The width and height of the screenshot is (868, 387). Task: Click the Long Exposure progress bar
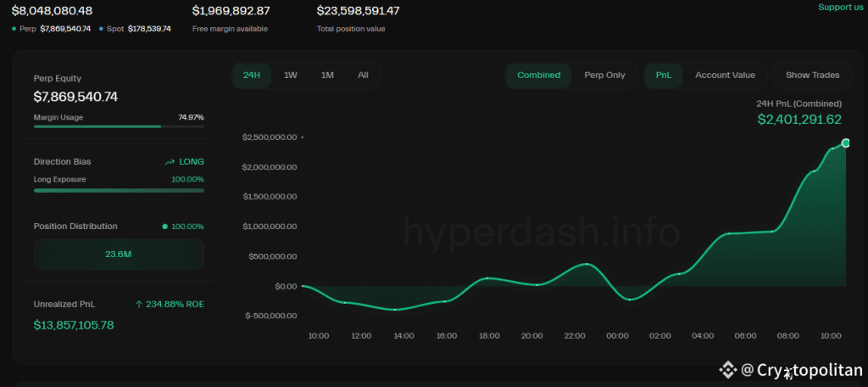(119, 190)
